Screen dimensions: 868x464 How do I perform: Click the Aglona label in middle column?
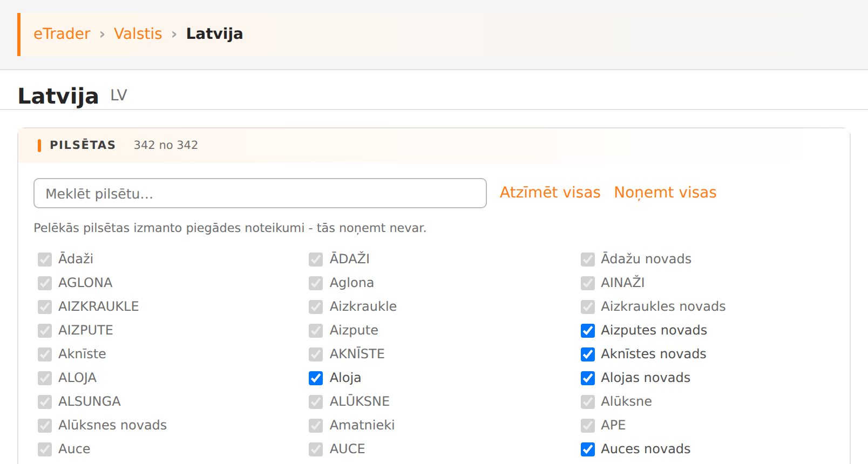click(351, 283)
